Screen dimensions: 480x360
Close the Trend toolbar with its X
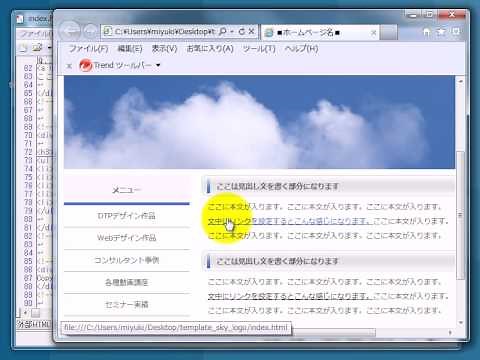tap(69, 66)
